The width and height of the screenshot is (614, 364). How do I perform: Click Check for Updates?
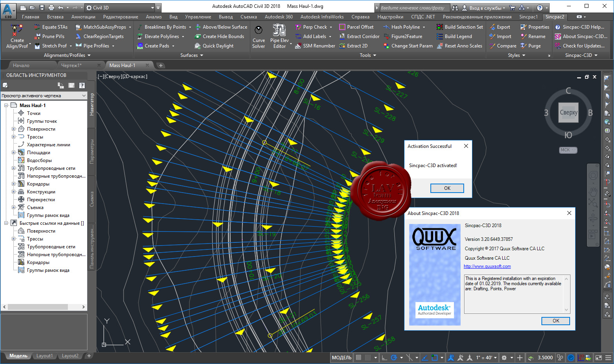click(x=580, y=46)
